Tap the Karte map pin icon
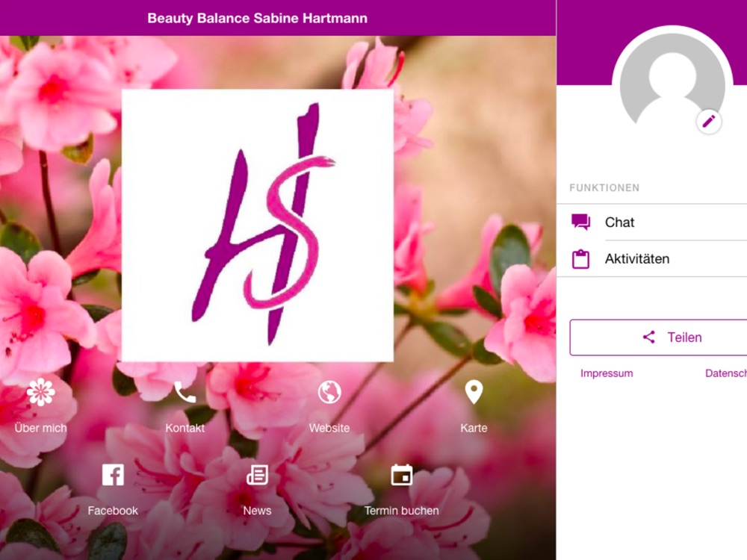 (x=474, y=392)
